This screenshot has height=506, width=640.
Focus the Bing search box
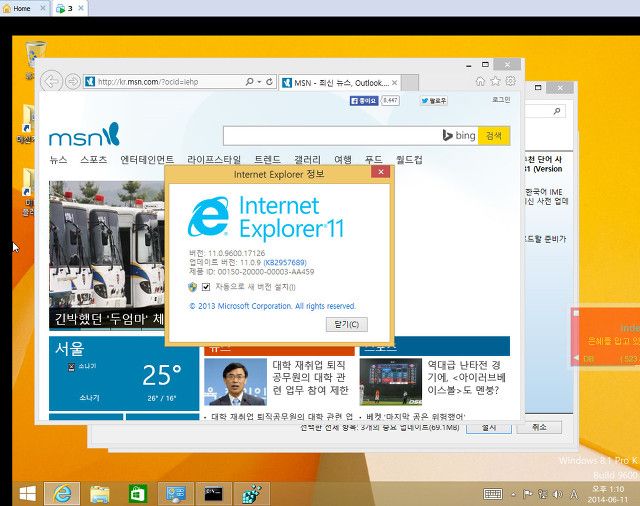click(x=331, y=136)
